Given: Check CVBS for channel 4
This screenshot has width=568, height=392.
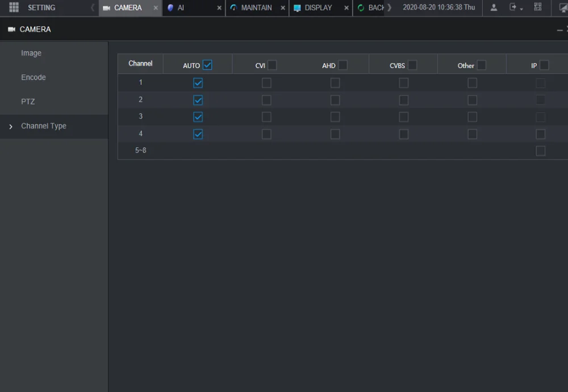Looking at the screenshot, I should [403, 134].
